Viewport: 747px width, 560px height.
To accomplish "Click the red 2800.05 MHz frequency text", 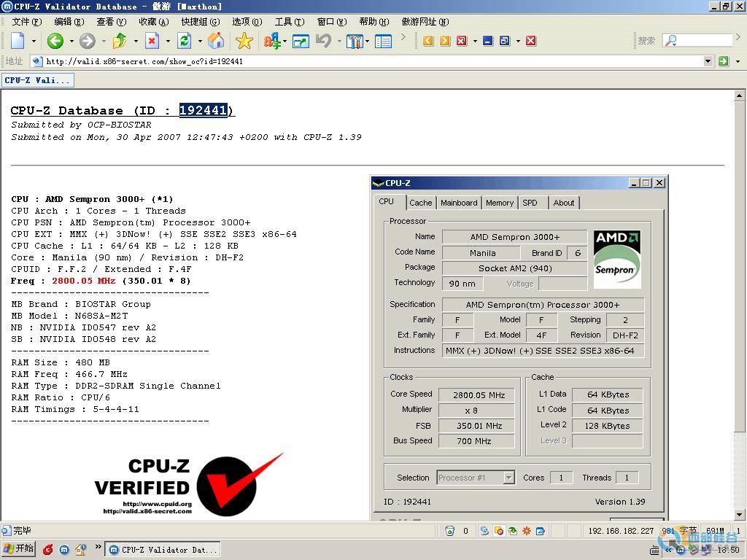I will tap(84, 281).
